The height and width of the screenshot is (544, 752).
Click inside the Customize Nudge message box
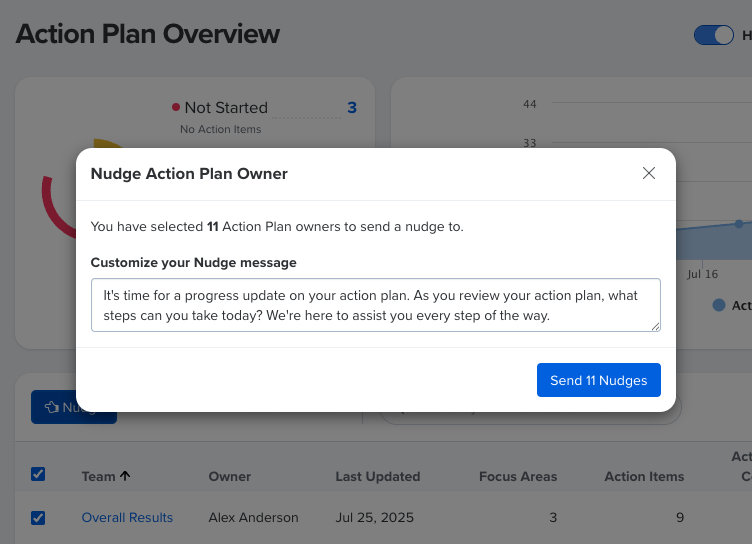[x=375, y=305]
